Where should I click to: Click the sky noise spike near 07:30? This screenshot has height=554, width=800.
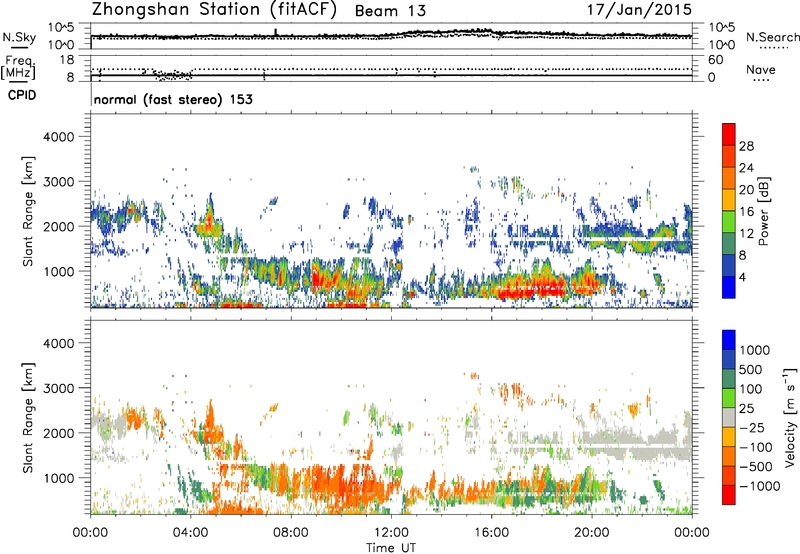276,32
